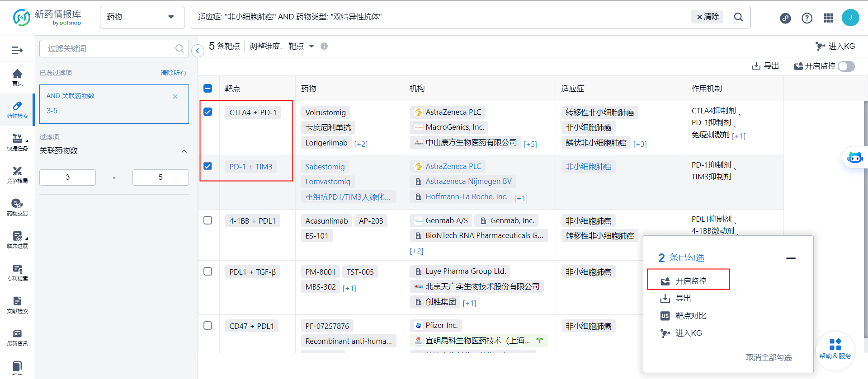Open 专利检索 in sidebar
This screenshot has height=379, width=868.
[17, 273]
